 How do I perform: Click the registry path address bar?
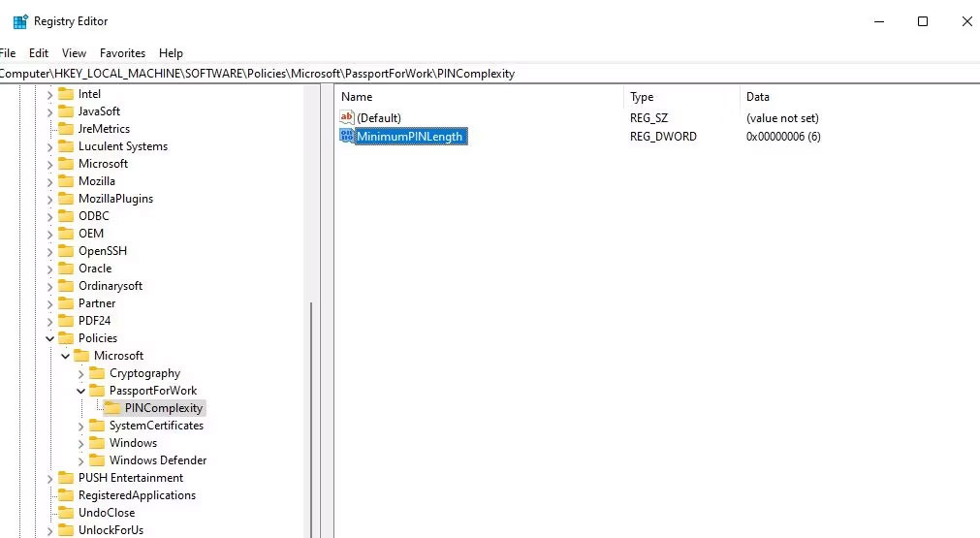[x=485, y=74]
